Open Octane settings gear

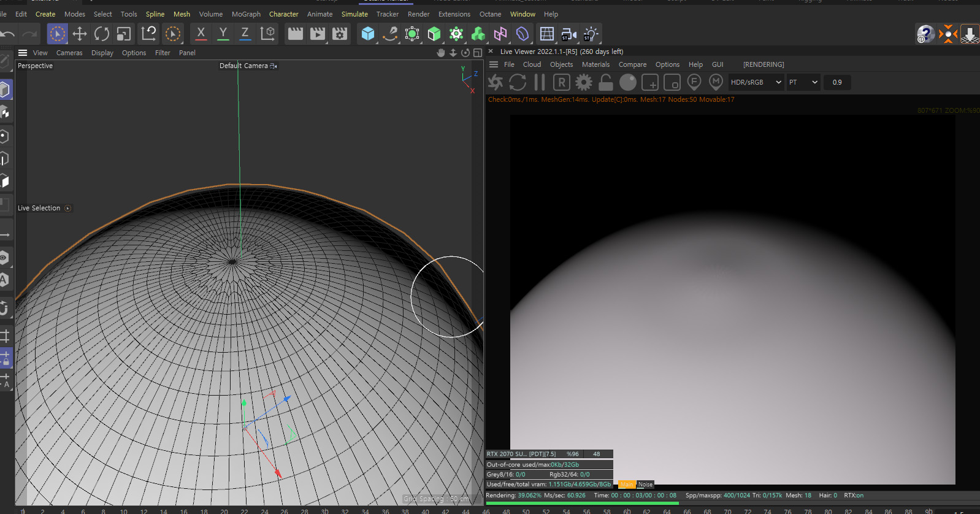tap(584, 82)
